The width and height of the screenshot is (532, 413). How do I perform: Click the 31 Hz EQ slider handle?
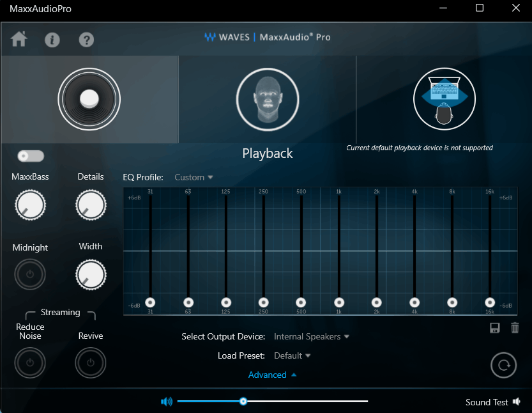pyautogui.click(x=150, y=302)
